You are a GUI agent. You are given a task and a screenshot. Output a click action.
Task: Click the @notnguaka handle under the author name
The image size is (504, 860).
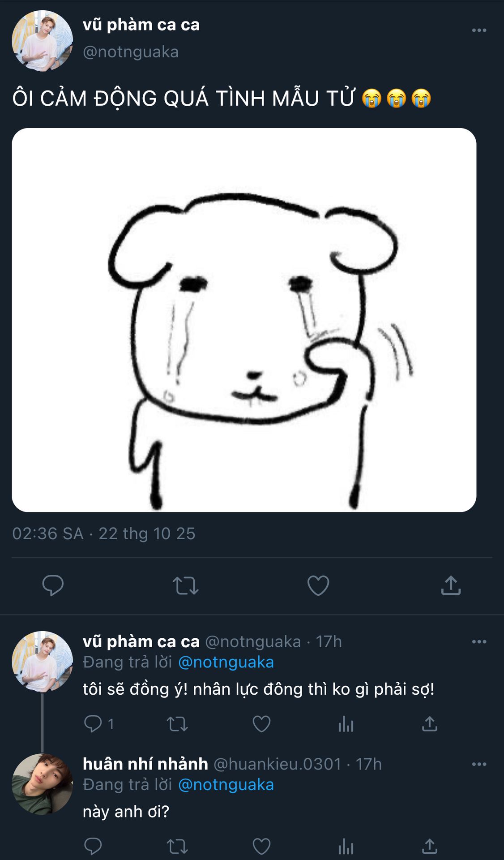pyautogui.click(x=131, y=52)
